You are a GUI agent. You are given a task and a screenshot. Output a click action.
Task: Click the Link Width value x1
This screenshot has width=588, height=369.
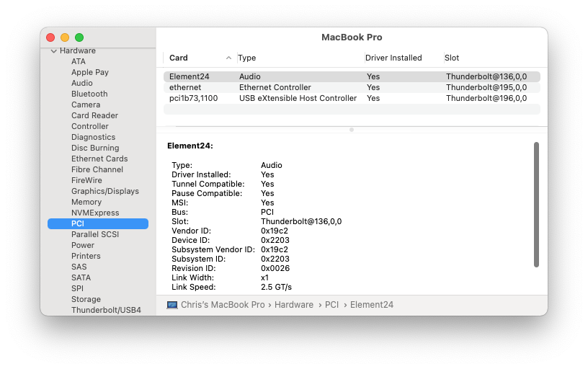(264, 278)
